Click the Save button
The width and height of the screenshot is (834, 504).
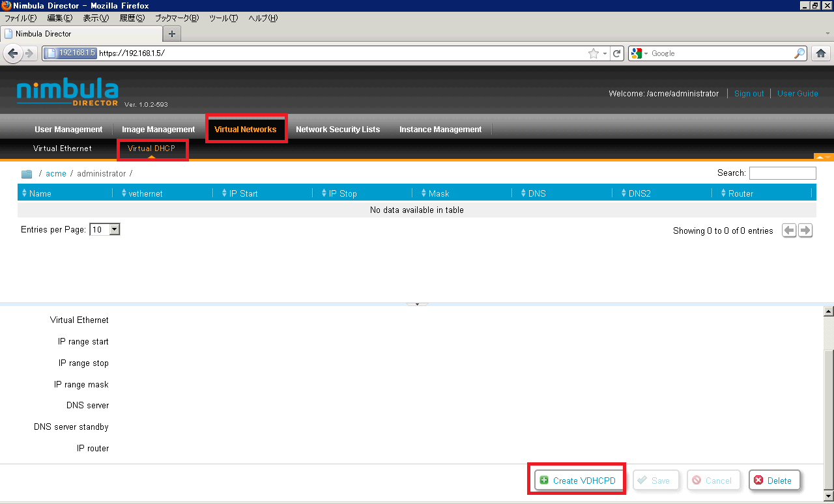655,481
